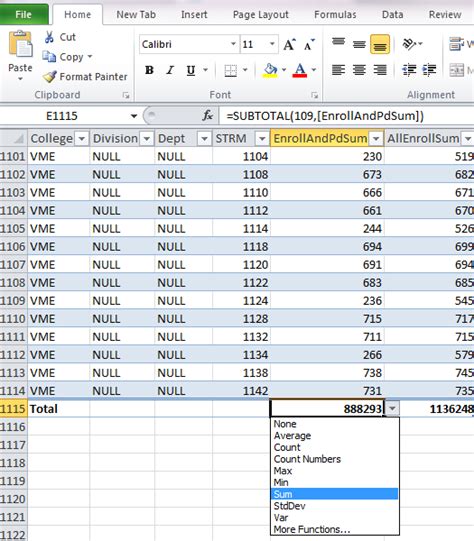
Task: Apply the bottom border icon
Action: (x=230, y=70)
